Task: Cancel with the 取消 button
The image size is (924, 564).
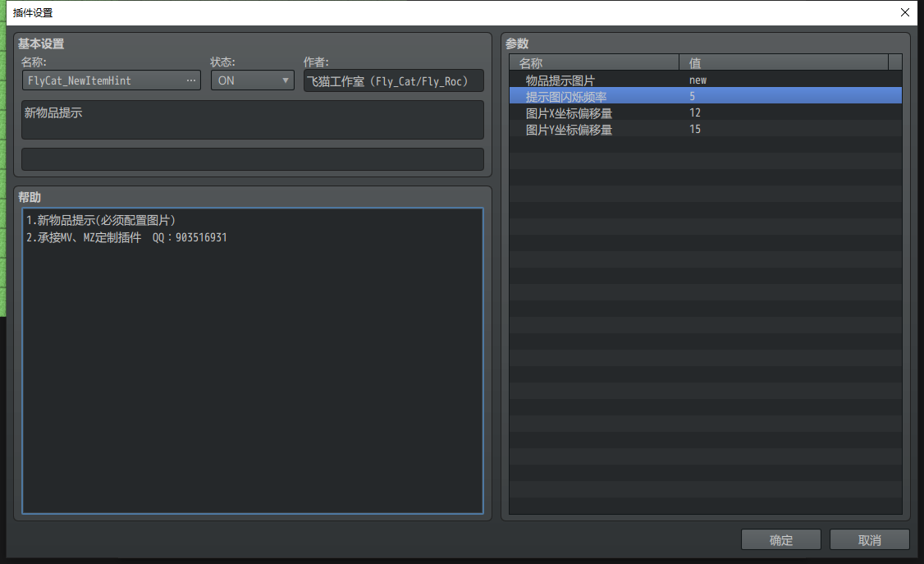Action: pyautogui.click(x=869, y=540)
